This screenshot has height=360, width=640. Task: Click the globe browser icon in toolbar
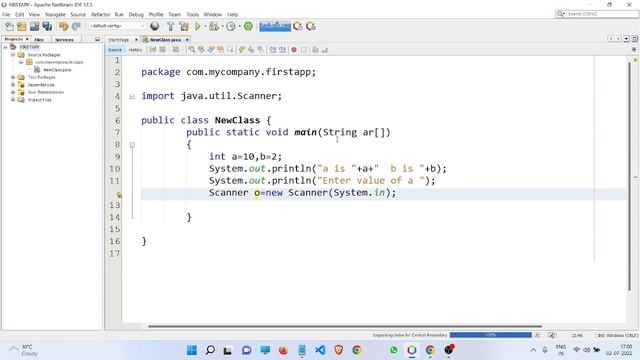coord(155,27)
